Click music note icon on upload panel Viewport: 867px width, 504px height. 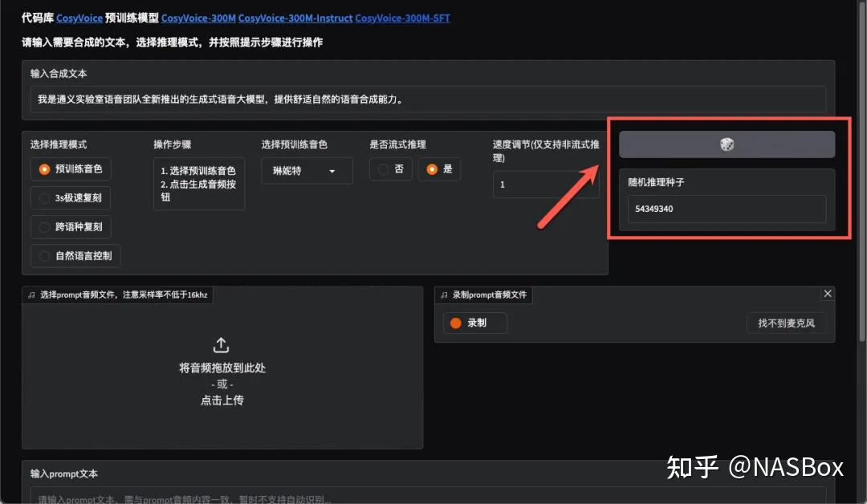pyautogui.click(x=31, y=295)
